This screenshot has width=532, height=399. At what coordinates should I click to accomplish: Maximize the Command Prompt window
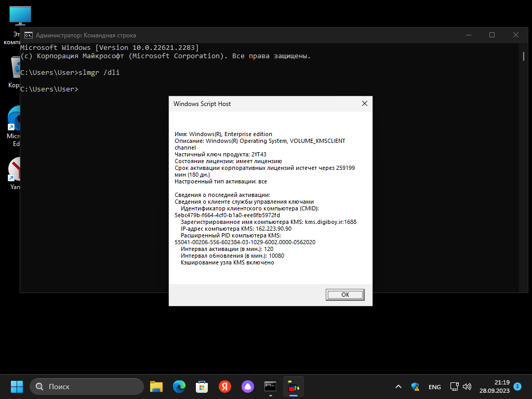(x=492, y=35)
